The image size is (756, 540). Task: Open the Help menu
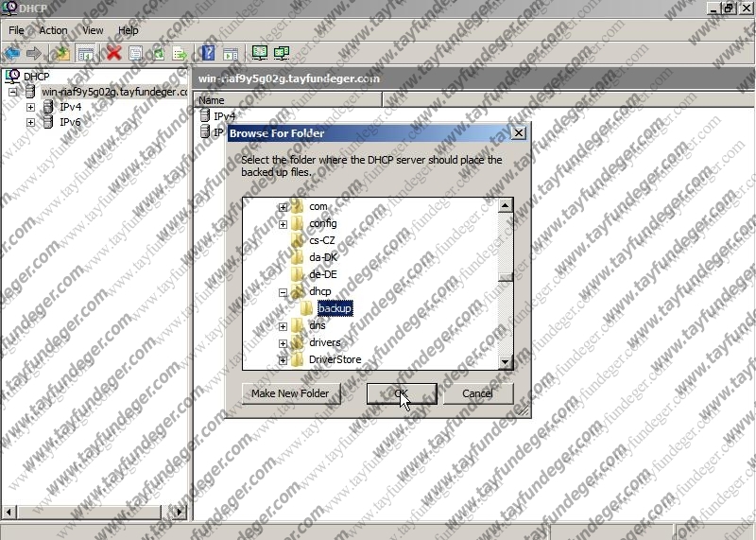pyautogui.click(x=129, y=30)
